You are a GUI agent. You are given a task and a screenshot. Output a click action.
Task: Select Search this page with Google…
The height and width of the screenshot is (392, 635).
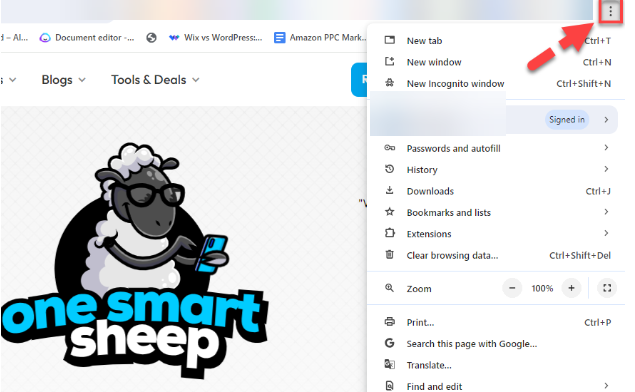pos(497,344)
